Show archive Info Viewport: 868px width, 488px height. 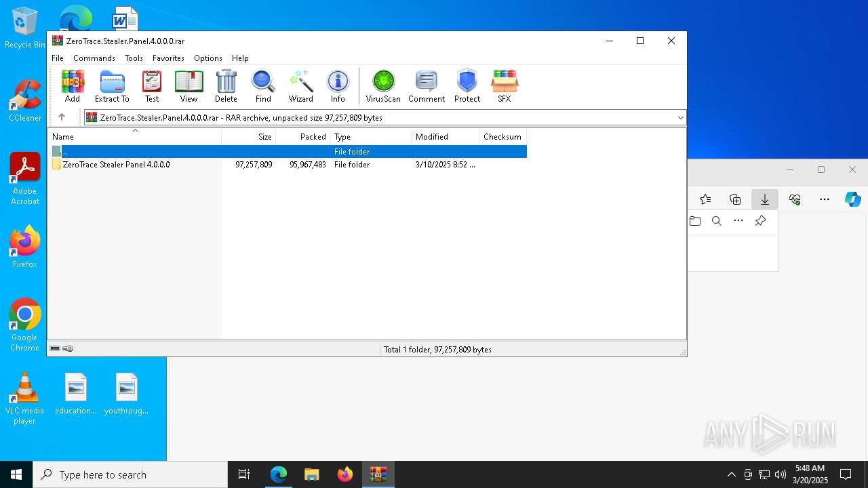pos(338,86)
